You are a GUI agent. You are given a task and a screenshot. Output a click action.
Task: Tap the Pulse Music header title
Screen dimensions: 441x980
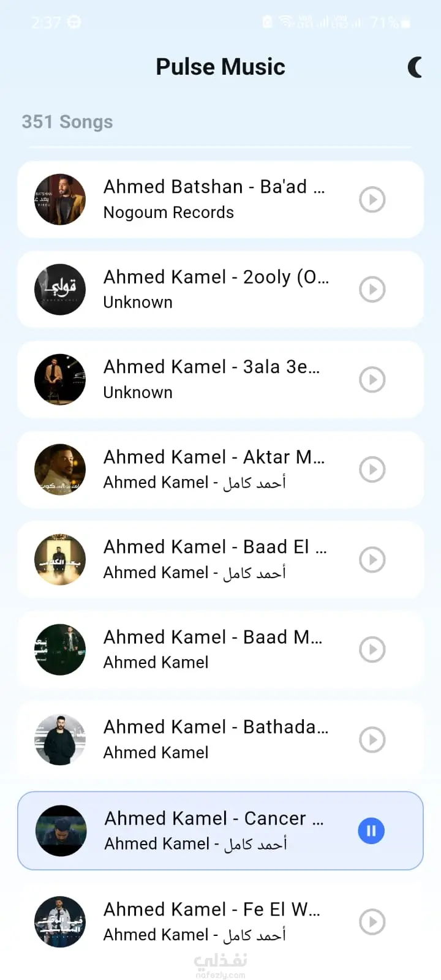click(221, 67)
